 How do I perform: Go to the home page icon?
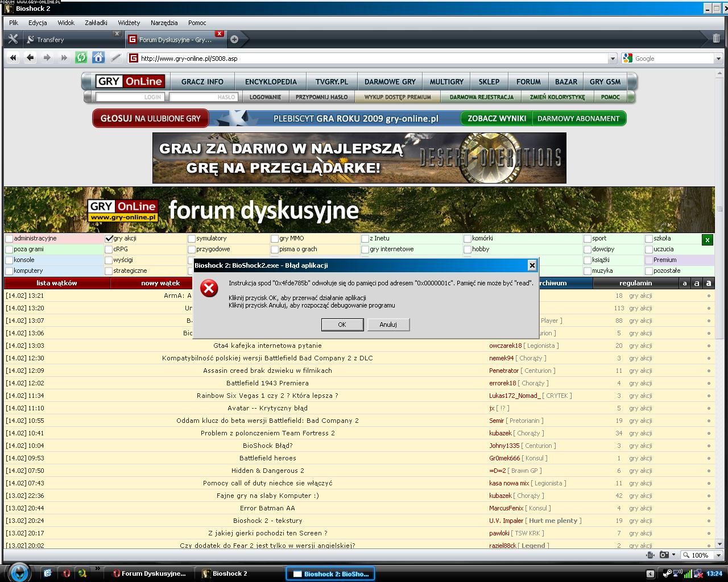(x=98, y=58)
